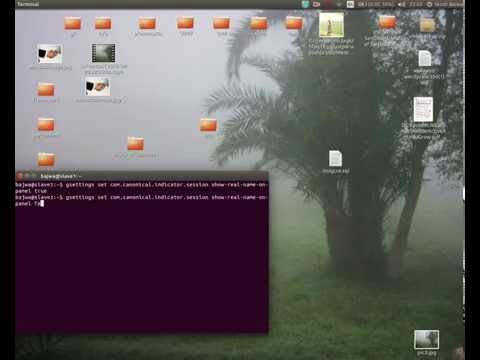Click the Terminal label in top panel

point(28,4)
